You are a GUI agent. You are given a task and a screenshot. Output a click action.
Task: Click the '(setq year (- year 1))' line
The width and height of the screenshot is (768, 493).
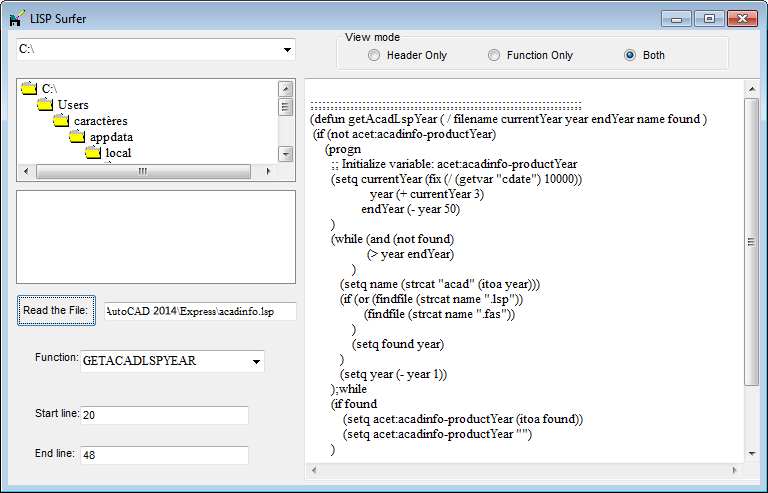[x=393, y=374]
